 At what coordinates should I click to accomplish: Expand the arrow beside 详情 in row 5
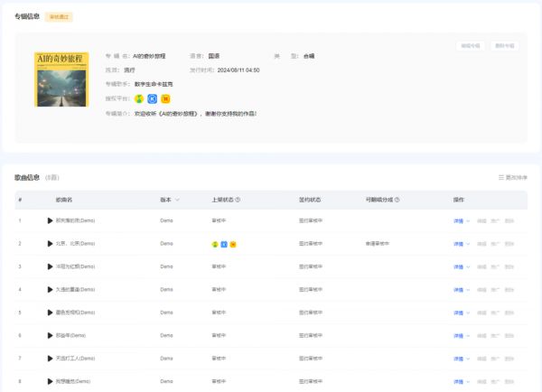(469, 313)
